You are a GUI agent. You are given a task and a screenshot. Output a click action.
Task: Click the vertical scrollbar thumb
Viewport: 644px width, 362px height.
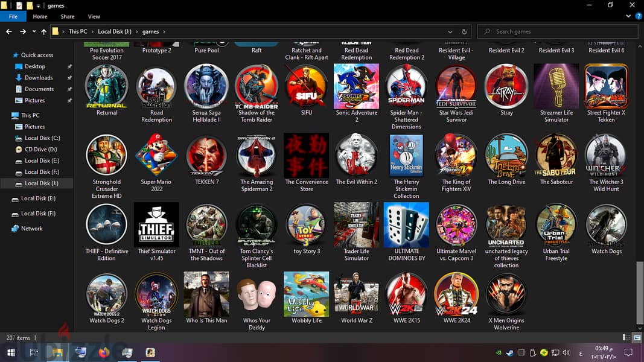(640, 291)
